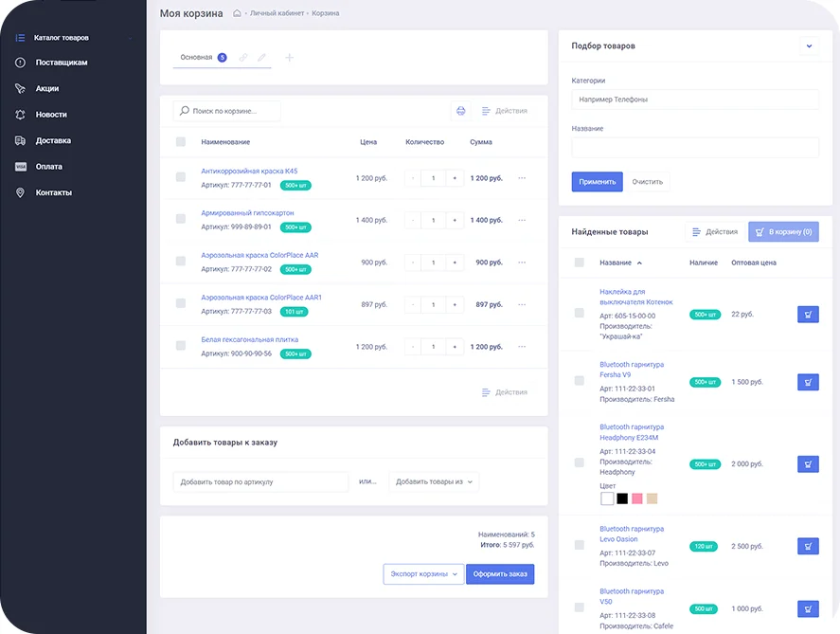Open Акции in the sidebar
This screenshot has height=634, width=840.
[x=47, y=88]
